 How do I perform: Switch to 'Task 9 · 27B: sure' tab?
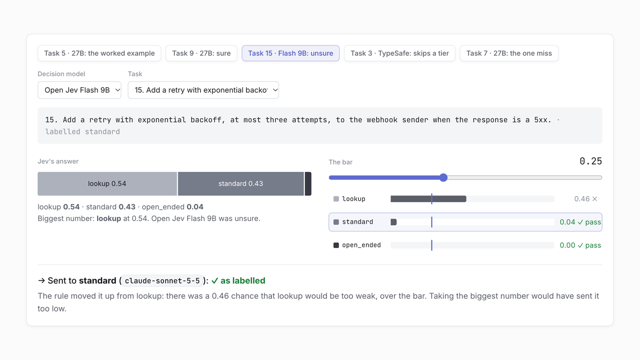click(201, 53)
